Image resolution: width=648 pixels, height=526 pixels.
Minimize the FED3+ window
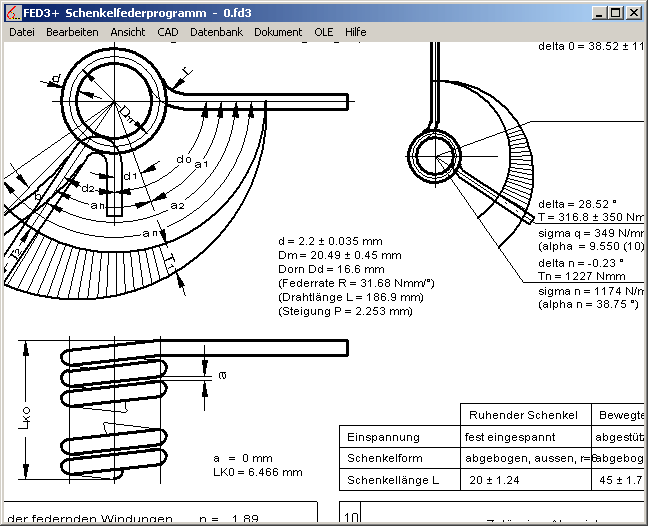coord(596,13)
